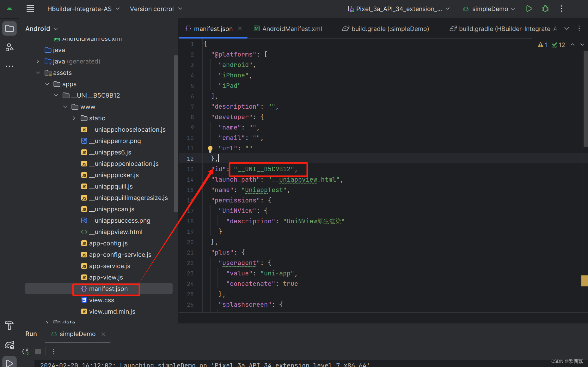Run the simpleDemo app
This screenshot has height=367, width=588.
point(529,9)
